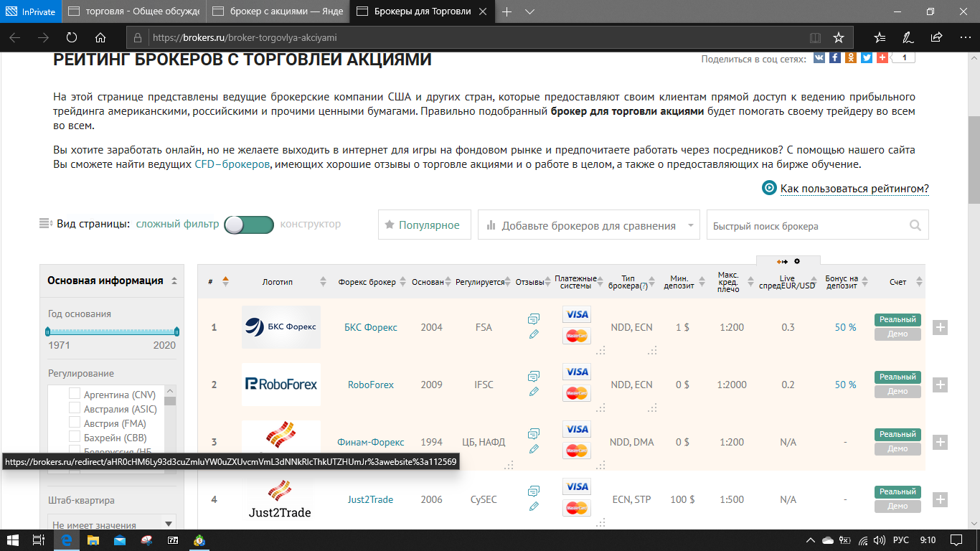Image resolution: width=980 pixels, height=551 pixels.
Task: Click column width arrows icon above table
Action: (x=782, y=261)
